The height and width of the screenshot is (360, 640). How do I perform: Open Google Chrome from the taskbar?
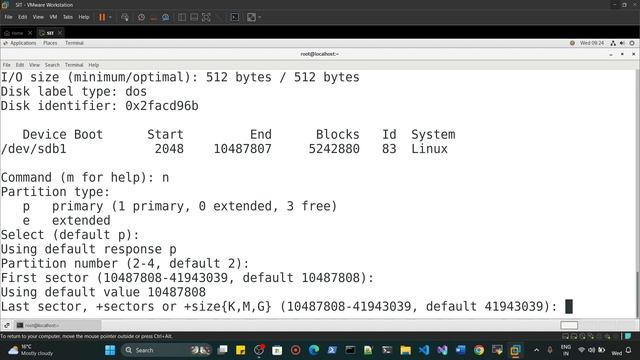tap(479, 350)
